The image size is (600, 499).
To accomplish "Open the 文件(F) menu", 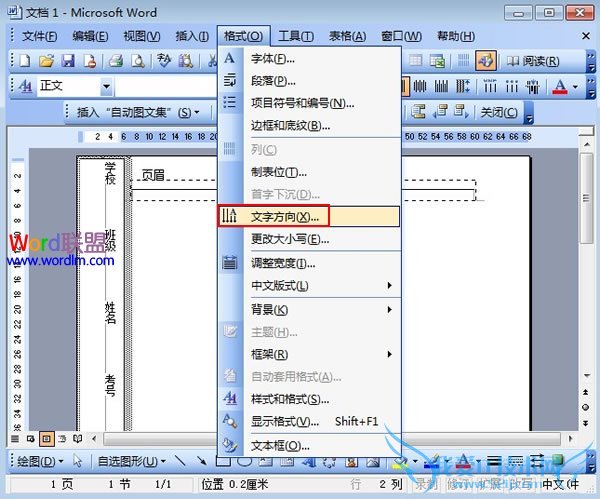I will [39, 36].
